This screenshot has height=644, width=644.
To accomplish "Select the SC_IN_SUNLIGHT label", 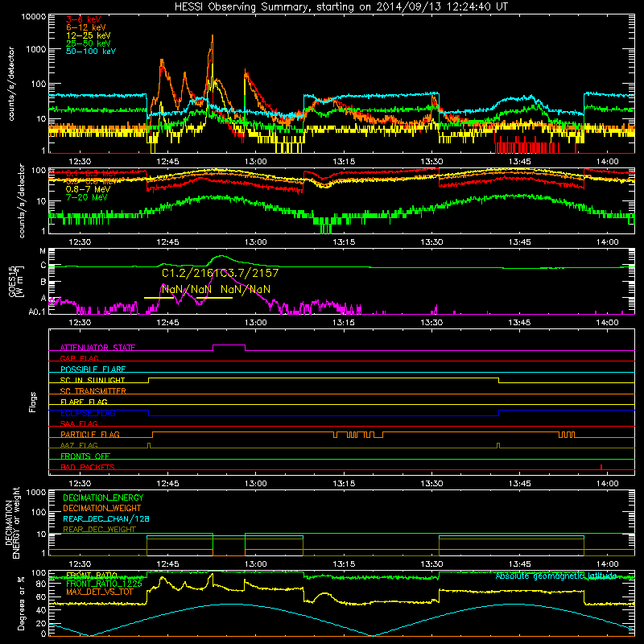I will point(93,380).
